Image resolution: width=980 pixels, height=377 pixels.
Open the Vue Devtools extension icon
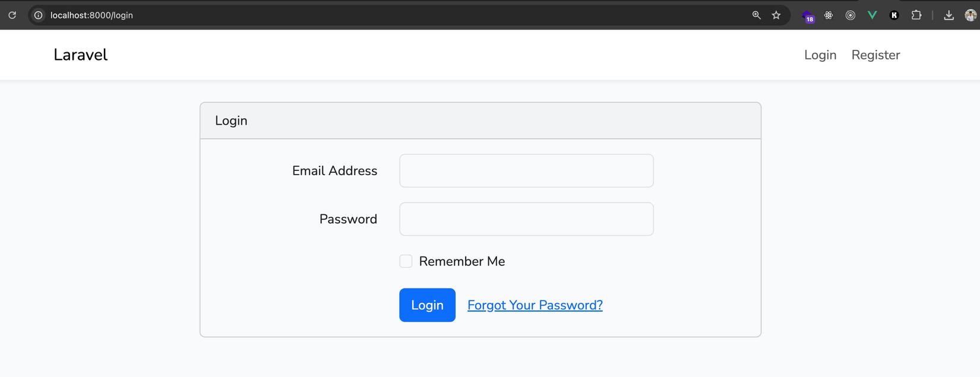pos(872,15)
